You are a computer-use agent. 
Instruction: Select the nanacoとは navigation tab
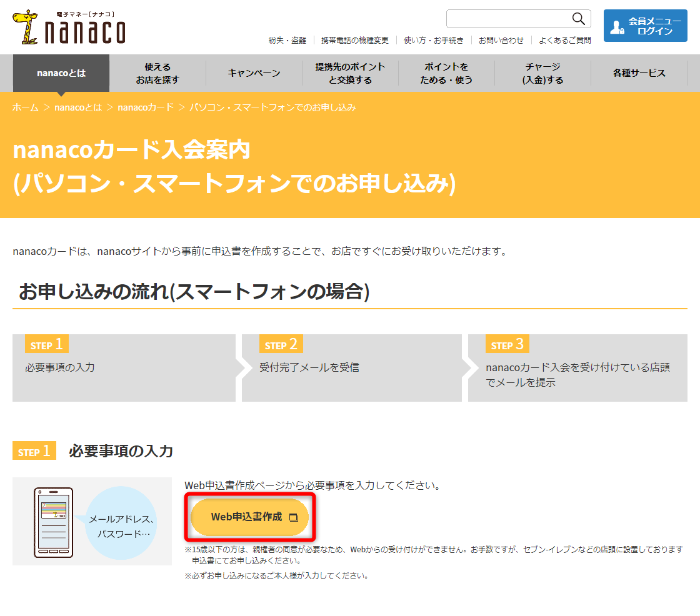click(x=61, y=73)
